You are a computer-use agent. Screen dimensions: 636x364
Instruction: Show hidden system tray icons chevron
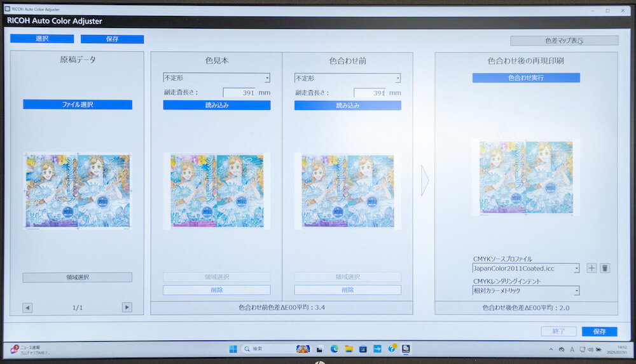pos(551,349)
